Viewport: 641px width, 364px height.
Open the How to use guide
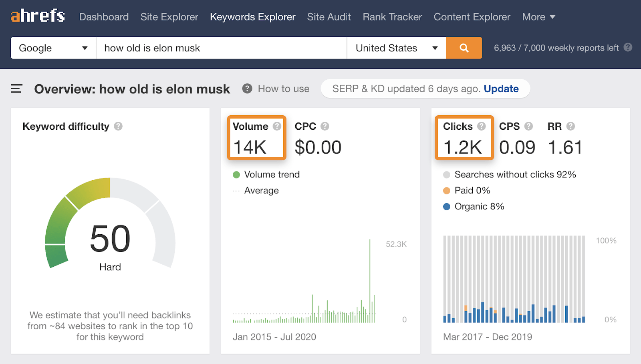(283, 88)
